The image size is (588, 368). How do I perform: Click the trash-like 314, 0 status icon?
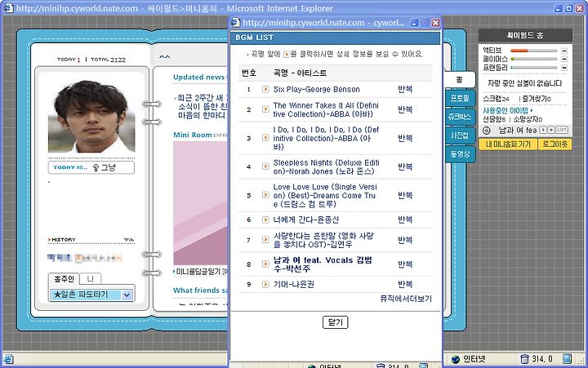coord(524,359)
